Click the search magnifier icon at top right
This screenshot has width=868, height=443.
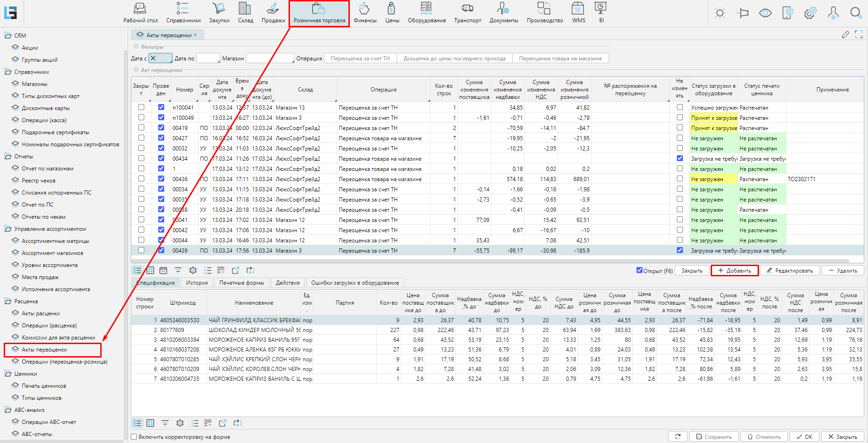click(x=855, y=13)
